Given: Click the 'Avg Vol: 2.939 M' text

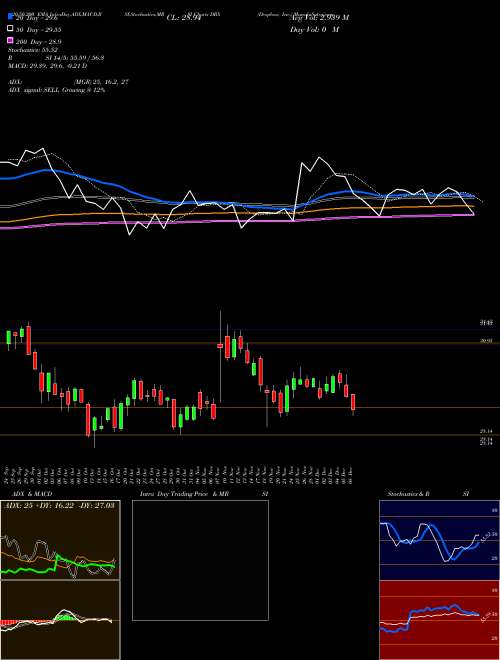Looking at the screenshot, I should (x=319, y=18).
